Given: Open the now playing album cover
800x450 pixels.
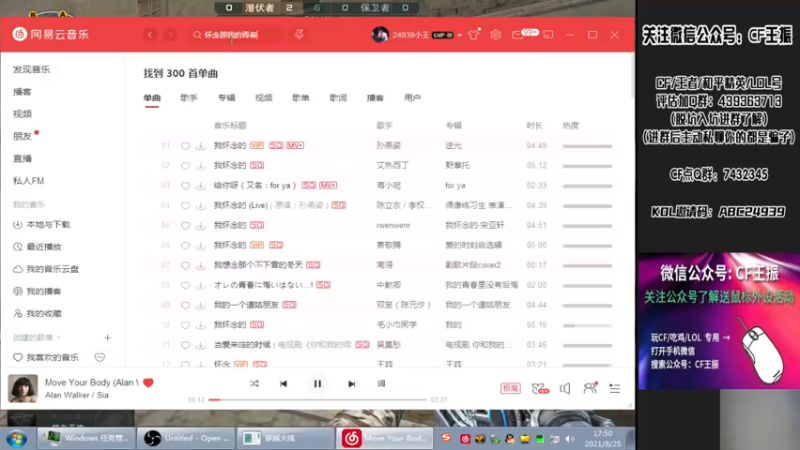Looking at the screenshot, I should pyautogui.click(x=22, y=388).
